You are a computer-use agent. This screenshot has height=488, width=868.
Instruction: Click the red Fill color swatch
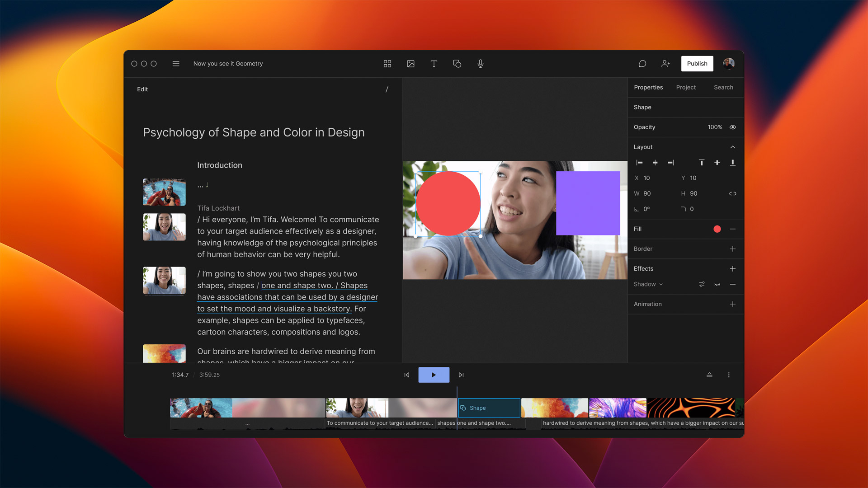pos(717,229)
